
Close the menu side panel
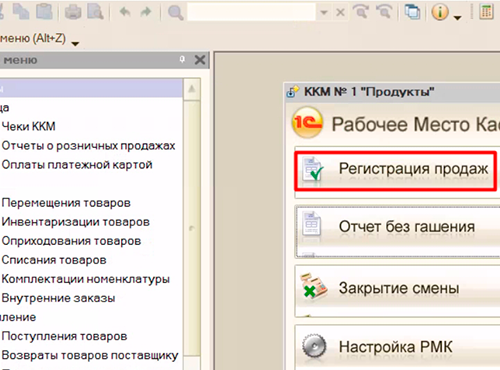coord(200,60)
